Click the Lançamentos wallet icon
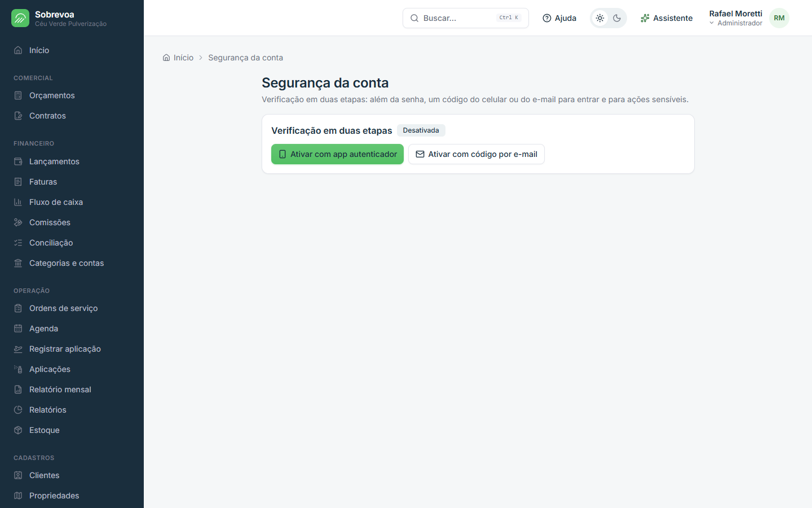The width and height of the screenshot is (812, 508). pyautogui.click(x=18, y=161)
